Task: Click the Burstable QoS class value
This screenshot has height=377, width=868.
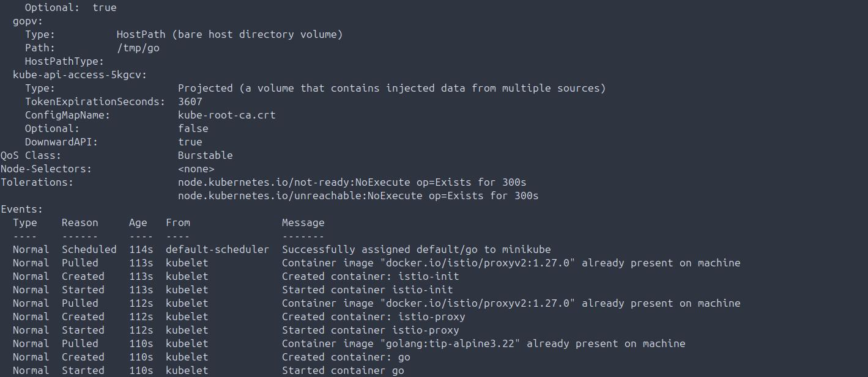Action: tap(205, 155)
